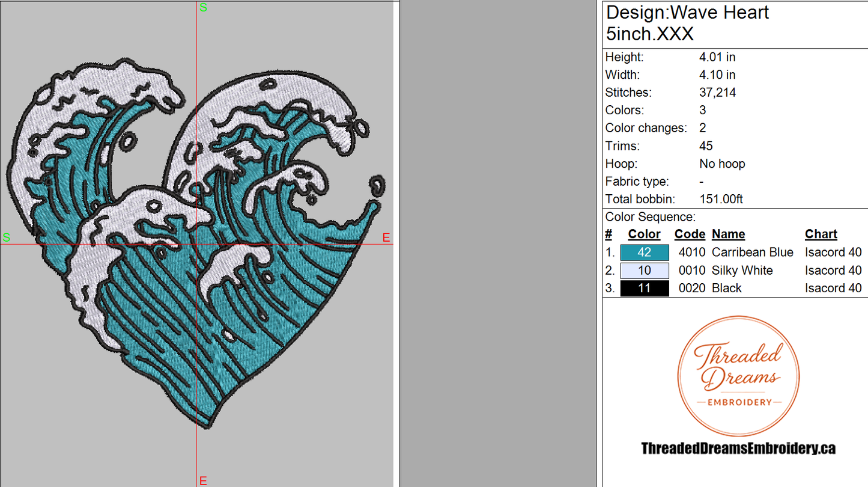Click the Height value '4.01 in'

tap(717, 57)
